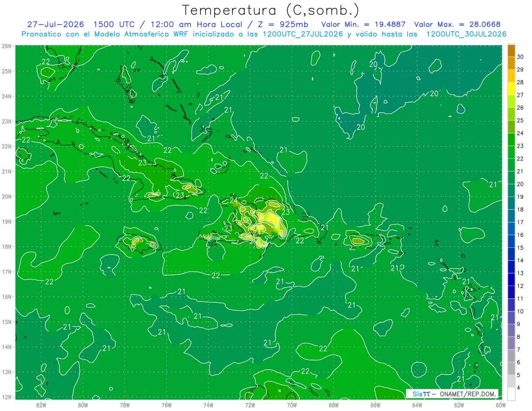The image size is (532, 411).
Task: Click the 24N latitude axis label
Action: pyautogui.click(x=7, y=96)
